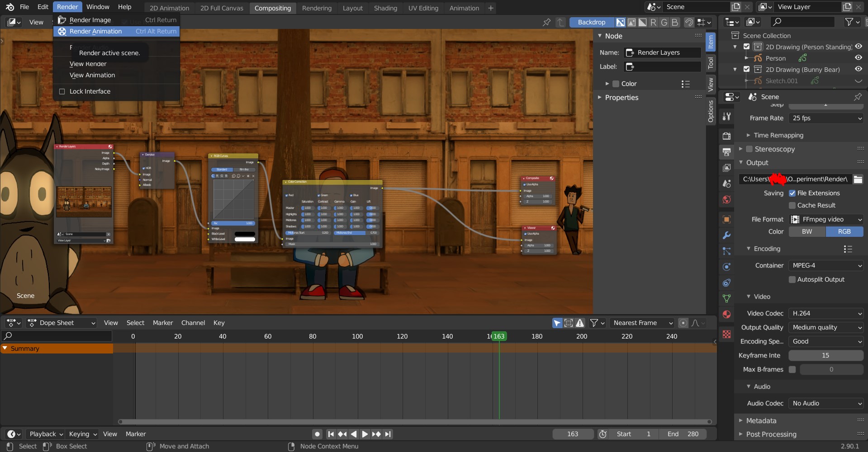
Task: Enable Cache Result checkbox
Action: point(792,205)
